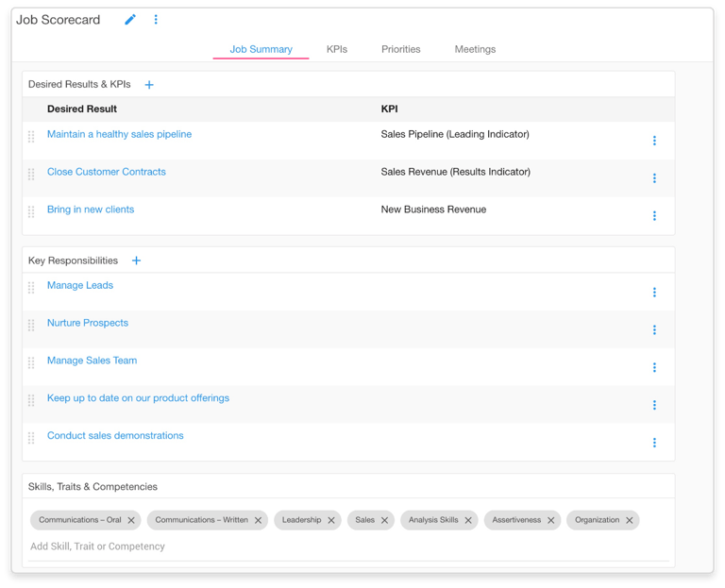Open the Manage Leads responsibility
The height and width of the screenshot is (588, 725).
[x=80, y=285]
